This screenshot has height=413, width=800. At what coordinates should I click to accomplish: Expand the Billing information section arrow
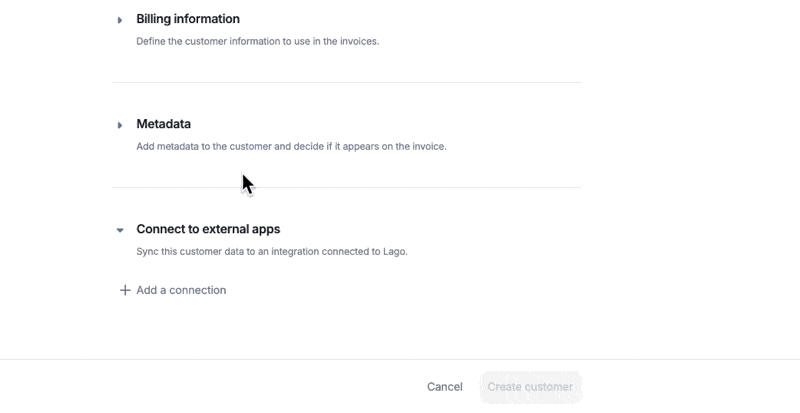(x=120, y=20)
